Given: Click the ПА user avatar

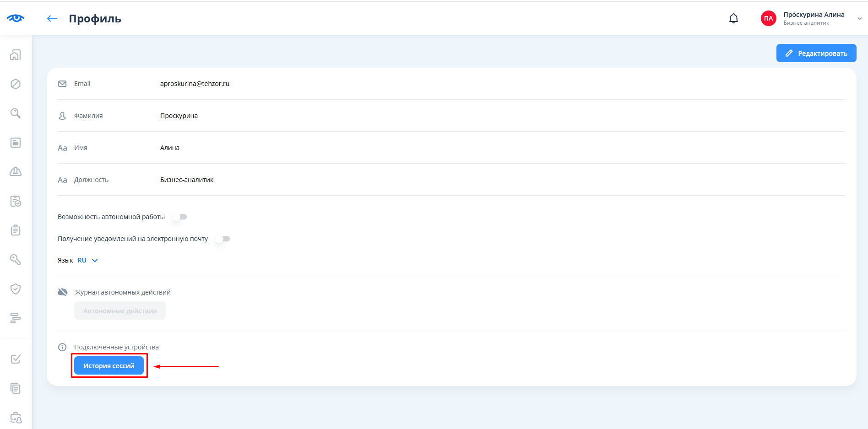Looking at the screenshot, I should tap(768, 18).
